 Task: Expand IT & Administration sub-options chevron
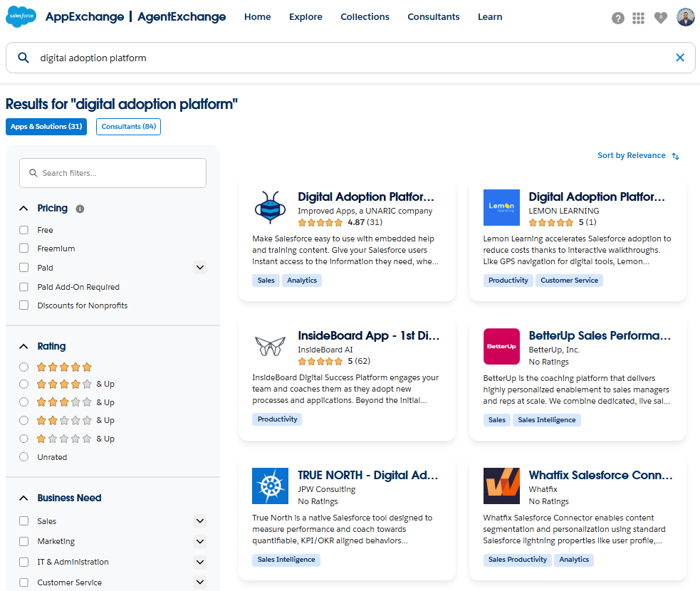200,562
